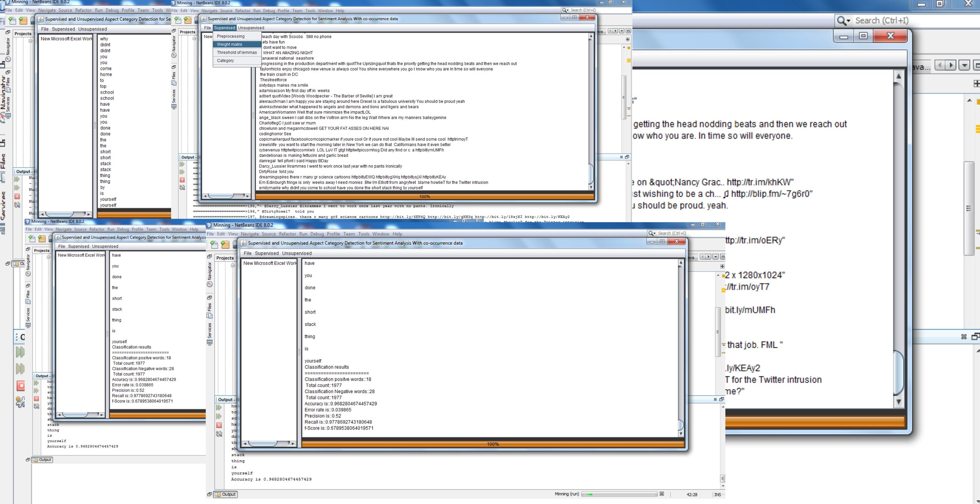Click red Stop icon above Accuracy 0.9682 output, frontmost window

(219, 425)
